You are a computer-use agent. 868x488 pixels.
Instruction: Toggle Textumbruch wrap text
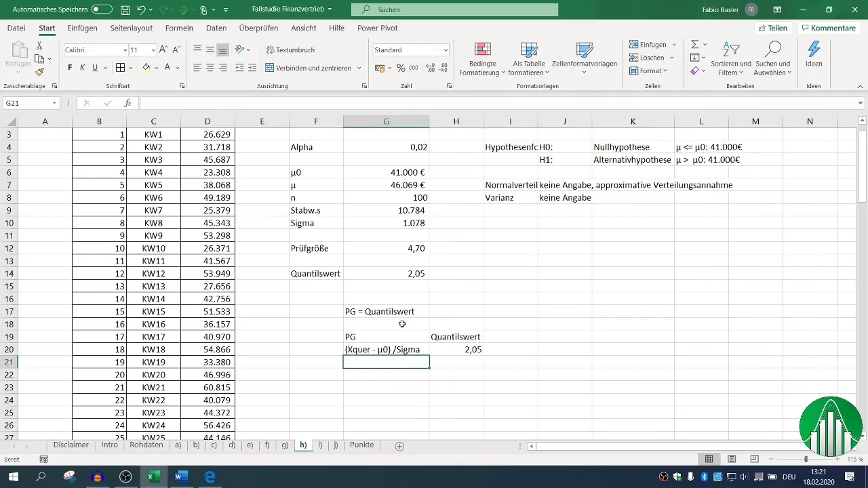click(x=290, y=50)
